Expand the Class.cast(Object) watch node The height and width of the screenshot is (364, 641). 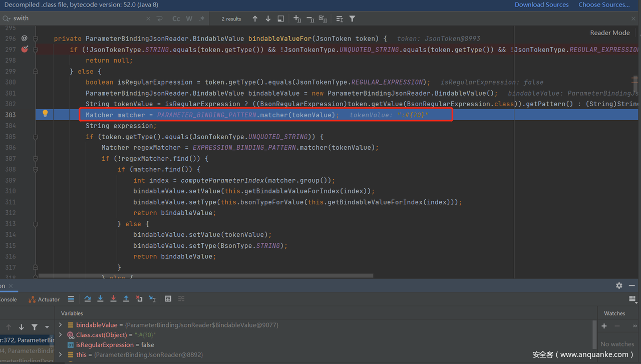pos(61,335)
